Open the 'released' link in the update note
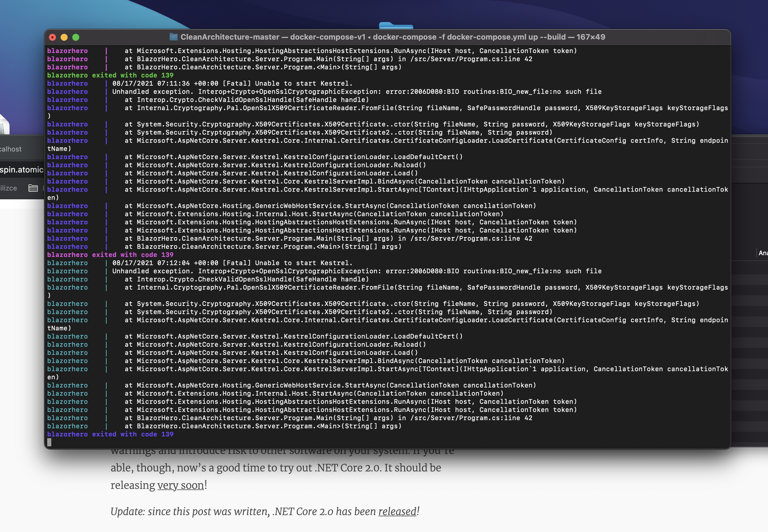The width and height of the screenshot is (768, 532). (x=397, y=511)
